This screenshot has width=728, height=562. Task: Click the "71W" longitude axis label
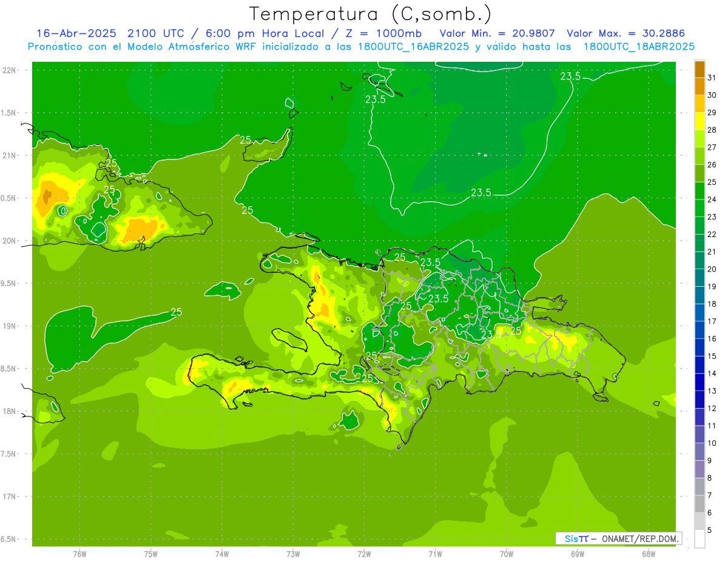pyautogui.click(x=435, y=554)
